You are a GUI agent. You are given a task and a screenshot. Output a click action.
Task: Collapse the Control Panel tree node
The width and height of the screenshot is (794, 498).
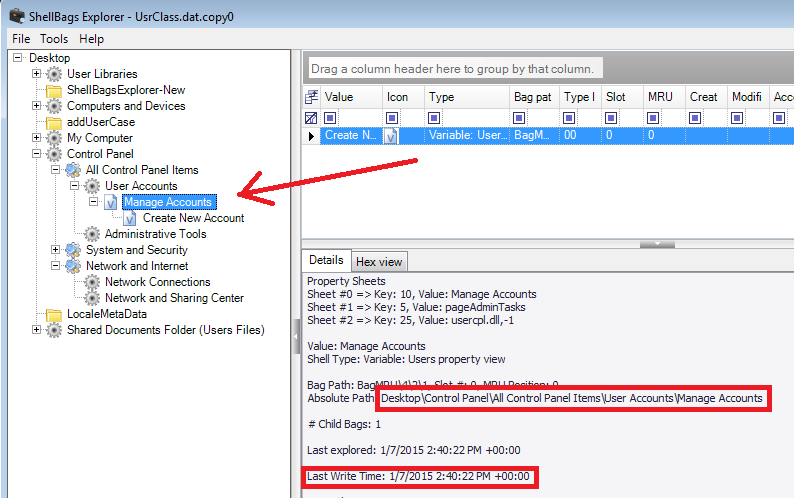(x=37, y=154)
